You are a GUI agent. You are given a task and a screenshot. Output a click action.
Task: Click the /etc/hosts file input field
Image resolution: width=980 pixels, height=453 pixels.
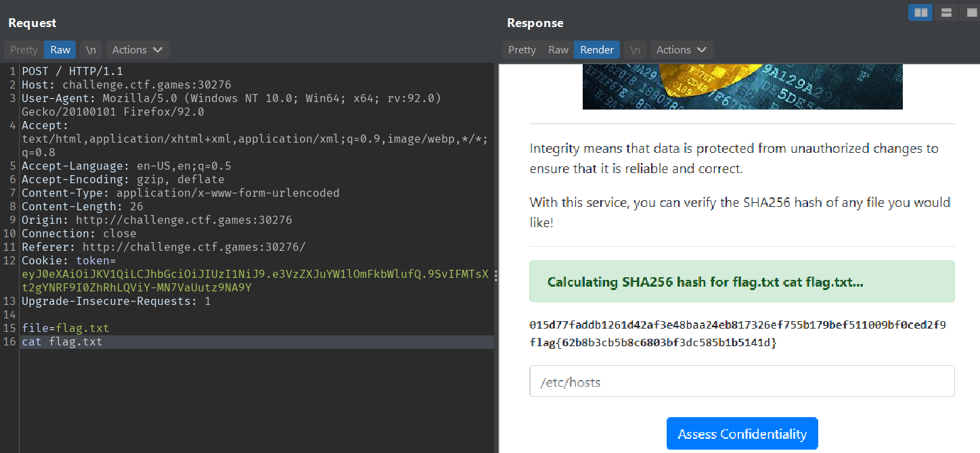(x=742, y=382)
